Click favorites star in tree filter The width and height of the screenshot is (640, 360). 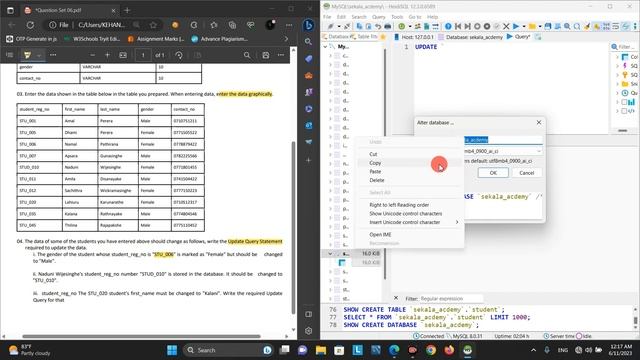383,37
